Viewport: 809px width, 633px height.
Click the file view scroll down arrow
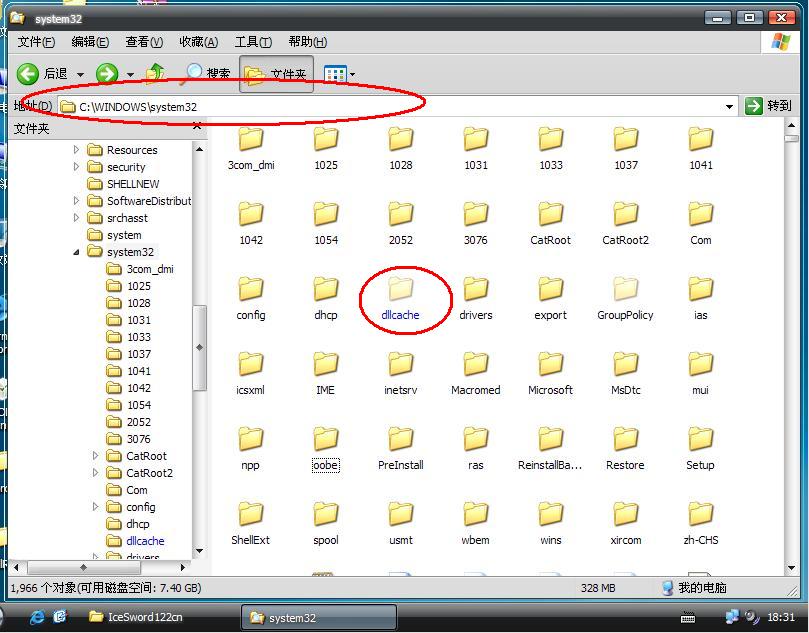click(x=791, y=568)
